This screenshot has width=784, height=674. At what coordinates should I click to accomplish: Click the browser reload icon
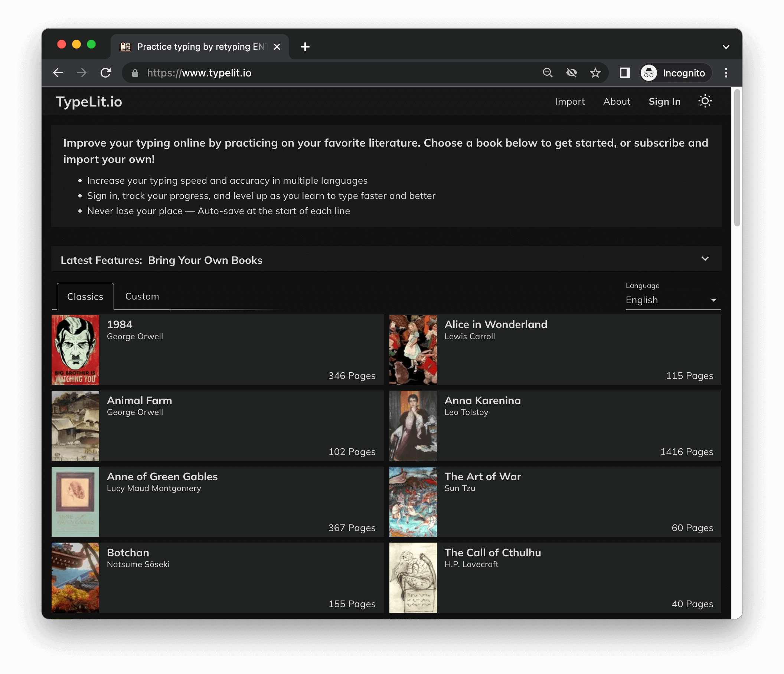coord(105,73)
